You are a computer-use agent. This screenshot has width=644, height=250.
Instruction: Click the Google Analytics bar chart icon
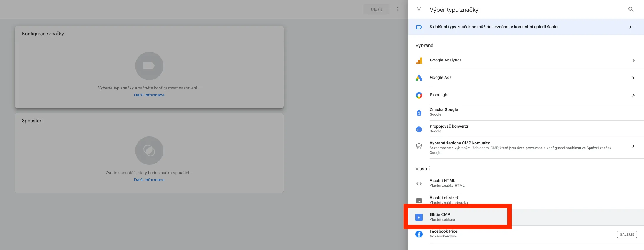tap(419, 61)
